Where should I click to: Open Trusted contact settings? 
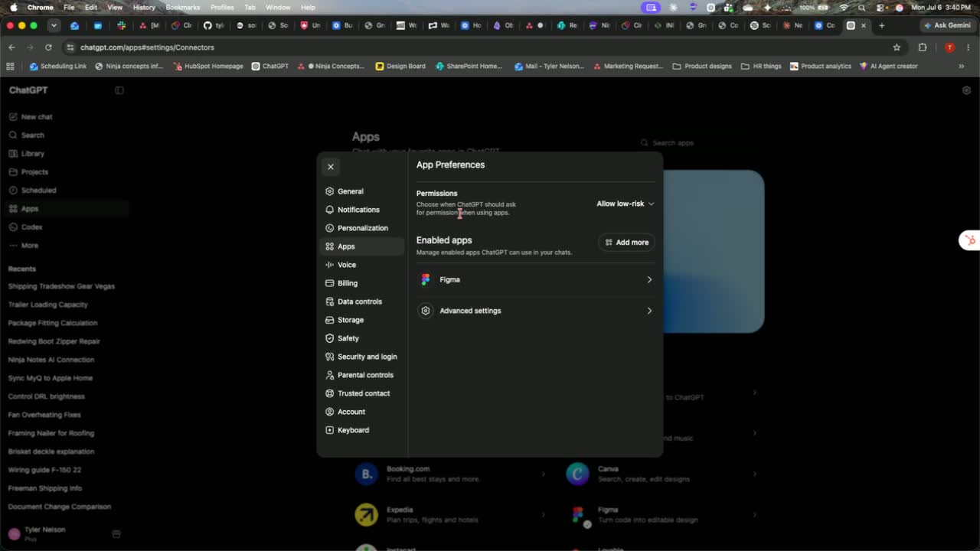pyautogui.click(x=361, y=393)
